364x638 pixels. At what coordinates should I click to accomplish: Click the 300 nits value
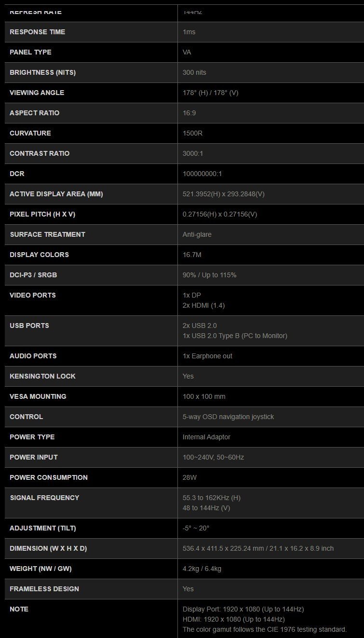coord(194,72)
